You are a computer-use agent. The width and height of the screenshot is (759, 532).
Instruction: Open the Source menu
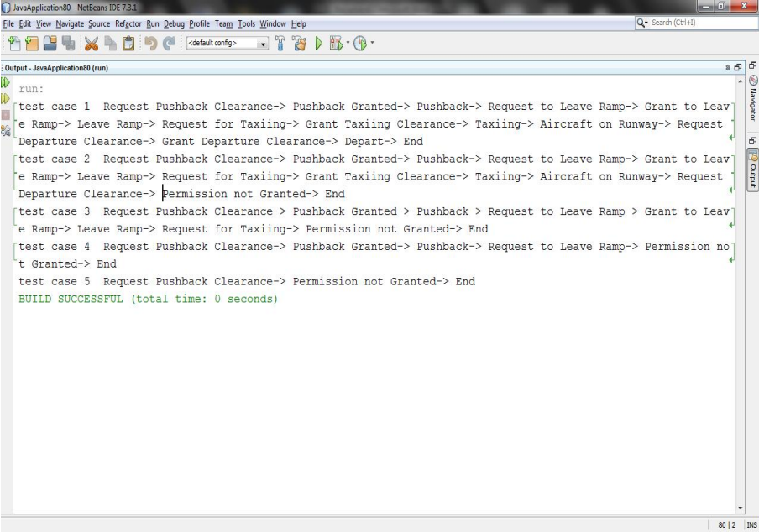[x=99, y=23]
